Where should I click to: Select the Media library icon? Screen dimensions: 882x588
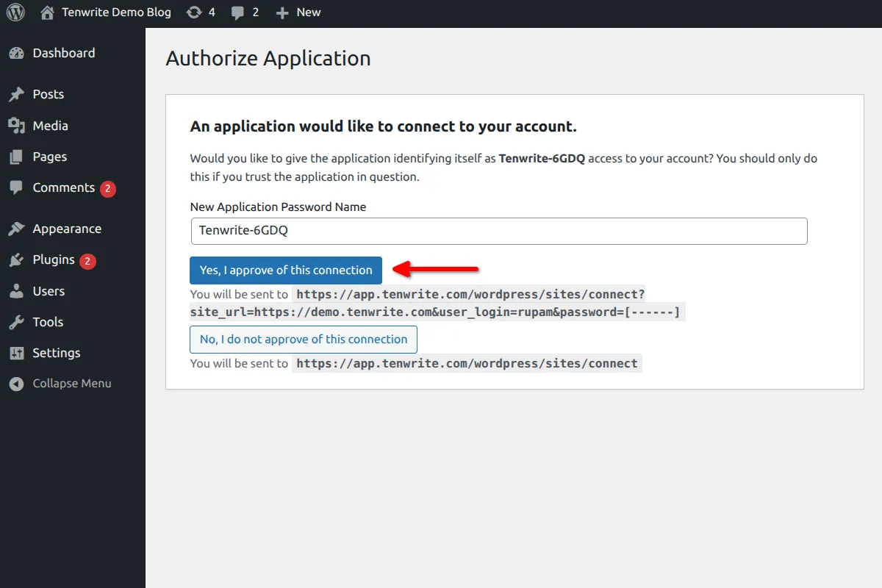(16, 125)
